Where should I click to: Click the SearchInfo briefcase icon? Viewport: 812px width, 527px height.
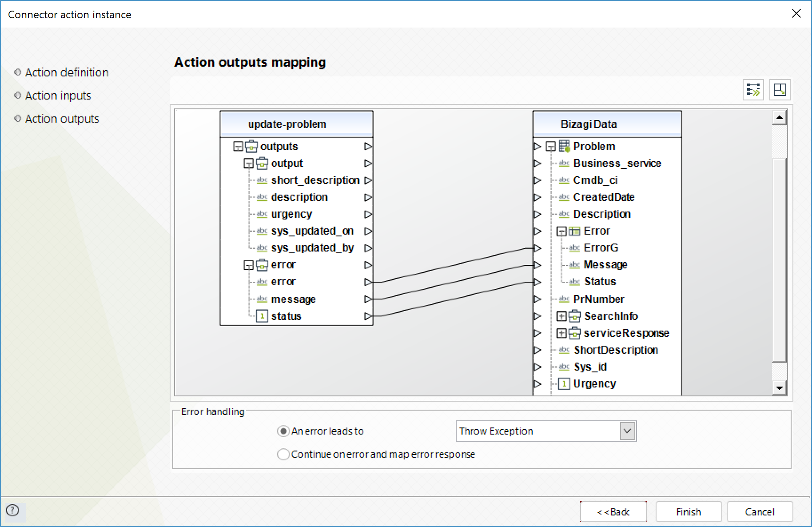[x=575, y=316]
